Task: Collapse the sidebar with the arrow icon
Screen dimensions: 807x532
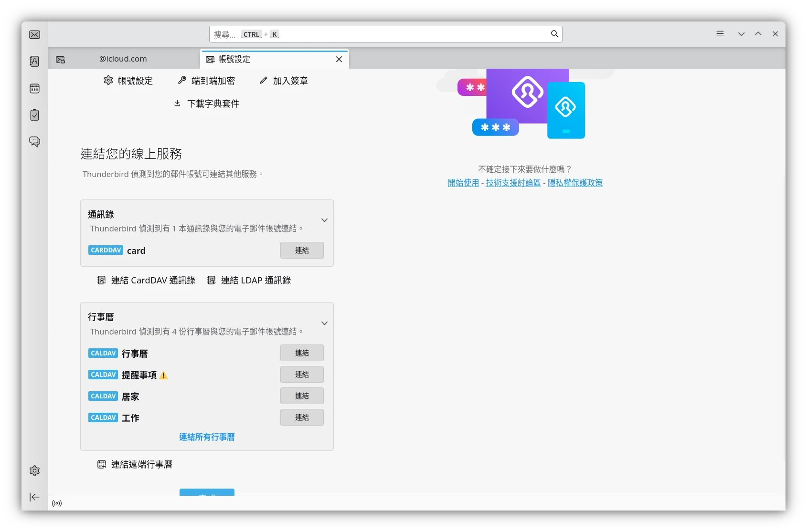Action: pos(34,497)
